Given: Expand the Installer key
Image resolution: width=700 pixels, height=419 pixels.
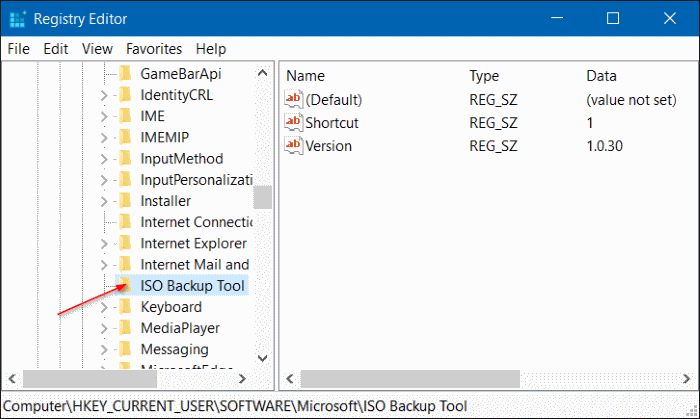Looking at the screenshot, I should [x=104, y=201].
